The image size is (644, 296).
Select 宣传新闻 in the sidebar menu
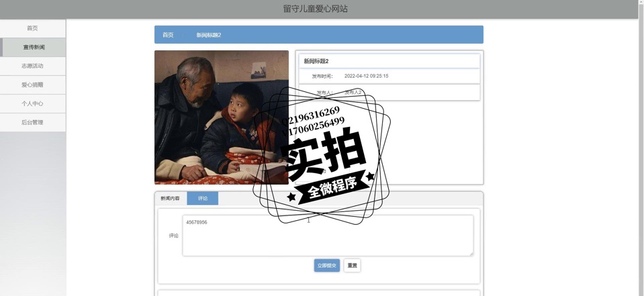(x=34, y=47)
